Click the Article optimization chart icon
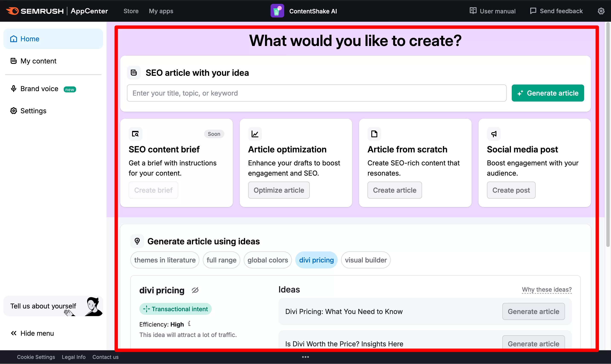 coord(255,134)
